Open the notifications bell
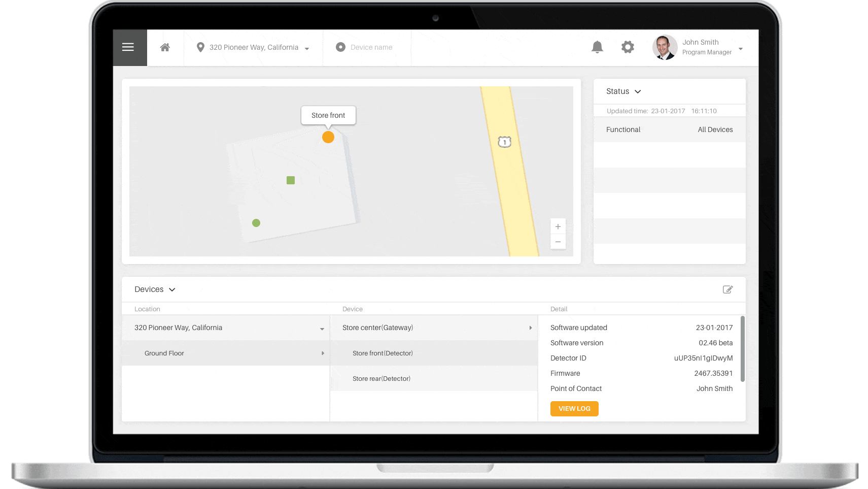Screen dimensions: 868x489 pos(597,47)
